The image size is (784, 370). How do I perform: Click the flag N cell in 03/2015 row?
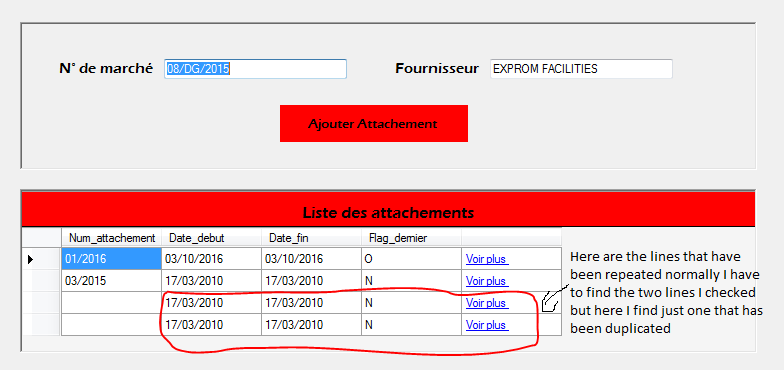(x=412, y=281)
